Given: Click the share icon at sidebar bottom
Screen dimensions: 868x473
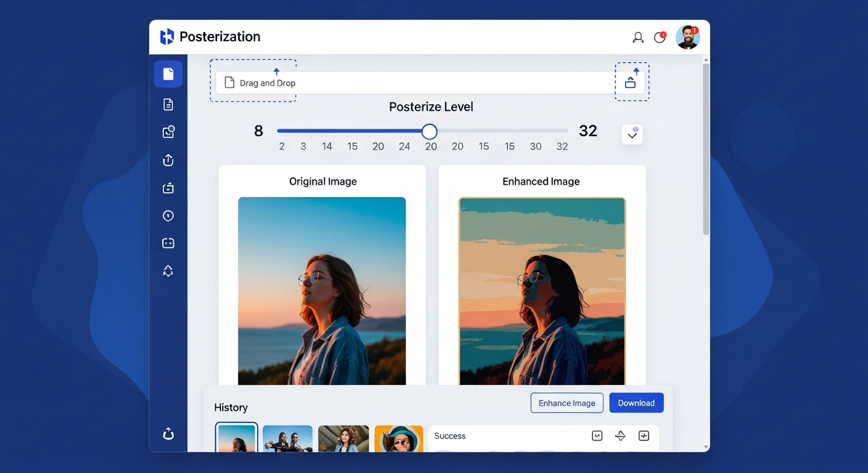Looking at the screenshot, I should [168, 434].
